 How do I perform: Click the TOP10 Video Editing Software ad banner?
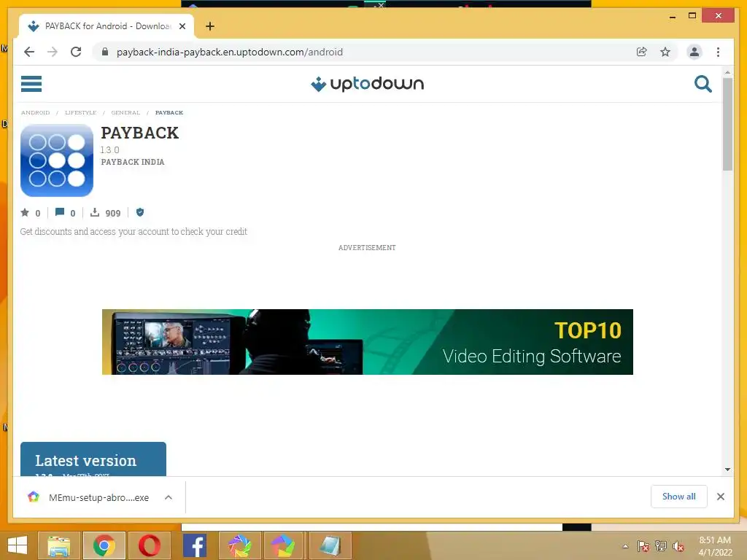point(368,342)
